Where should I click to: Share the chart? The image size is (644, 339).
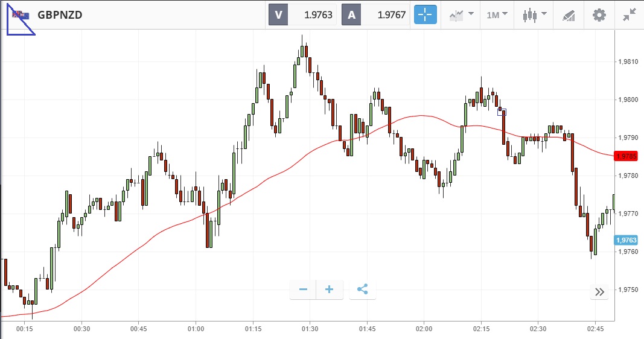pos(362,290)
